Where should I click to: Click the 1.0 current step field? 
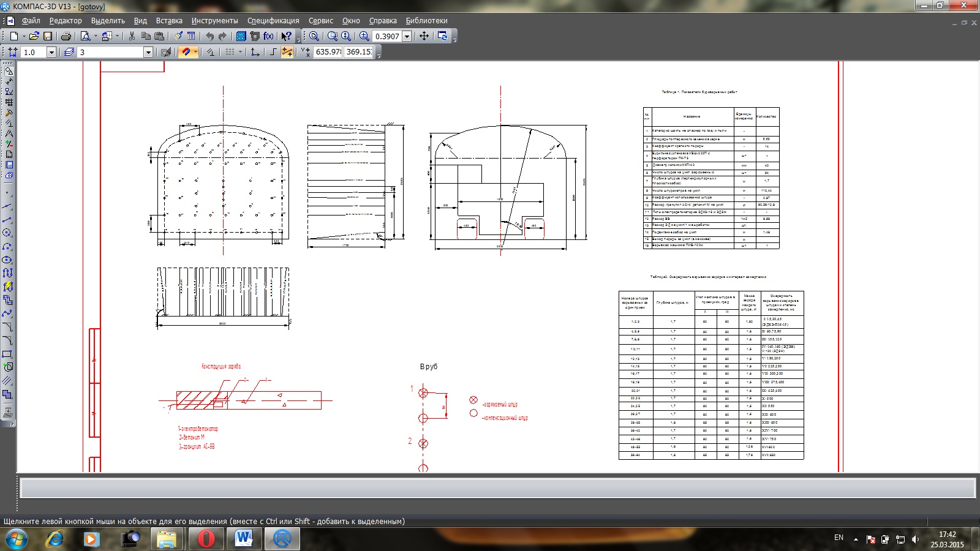click(34, 52)
